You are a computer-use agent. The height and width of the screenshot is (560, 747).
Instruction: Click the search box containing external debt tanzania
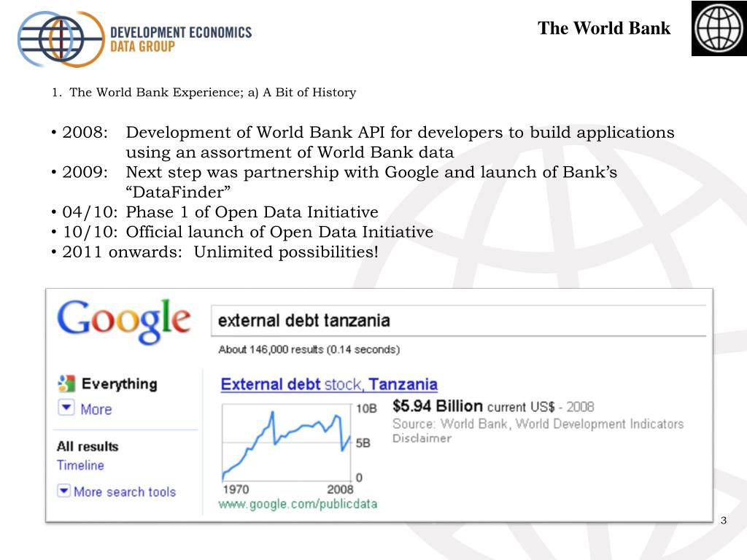(458, 321)
